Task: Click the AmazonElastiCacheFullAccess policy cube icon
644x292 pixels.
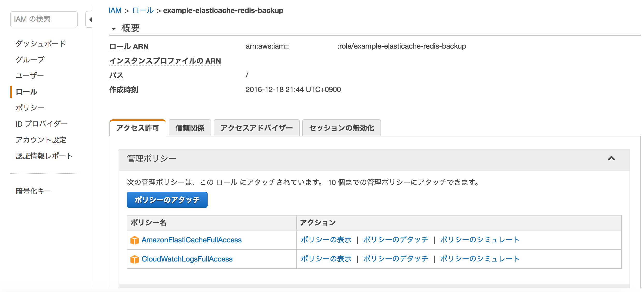Action: tap(134, 240)
